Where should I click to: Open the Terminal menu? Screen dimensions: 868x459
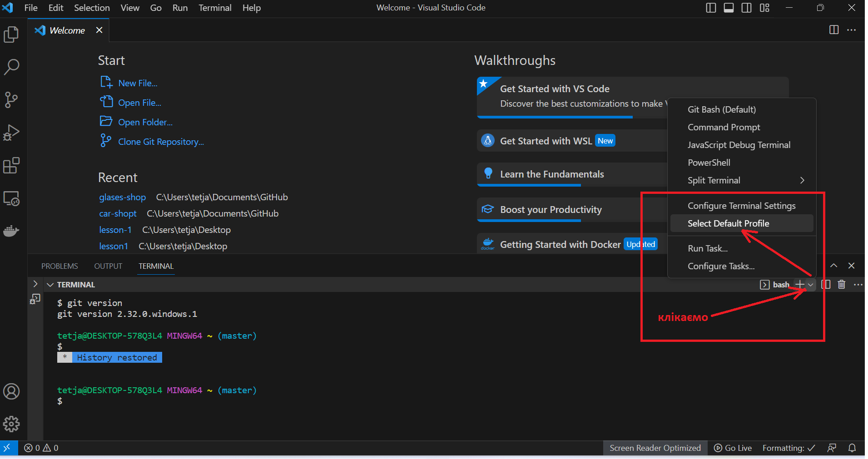pos(215,8)
